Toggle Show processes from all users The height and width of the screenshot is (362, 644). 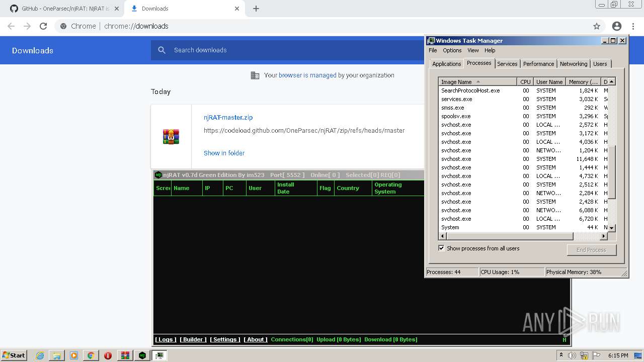coord(441,248)
